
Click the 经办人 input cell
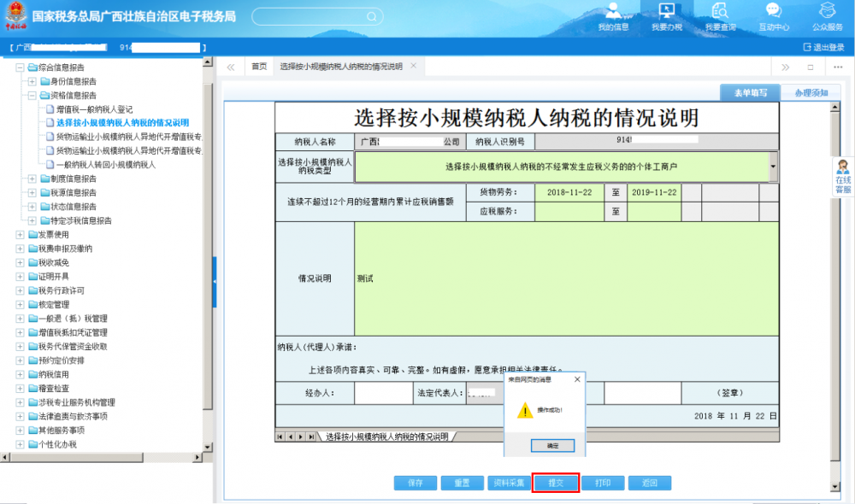[x=383, y=393]
